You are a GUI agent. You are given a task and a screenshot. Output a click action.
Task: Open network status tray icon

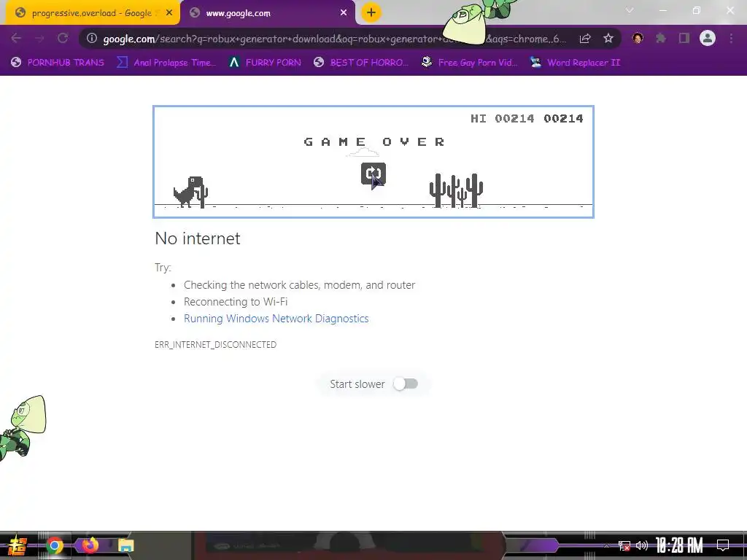(624, 545)
